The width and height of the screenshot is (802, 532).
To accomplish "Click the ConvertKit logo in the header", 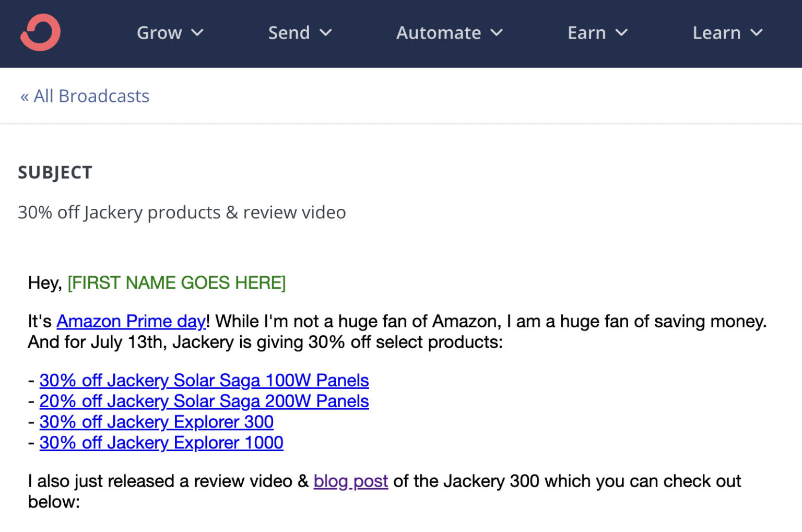I will coord(40,33).
